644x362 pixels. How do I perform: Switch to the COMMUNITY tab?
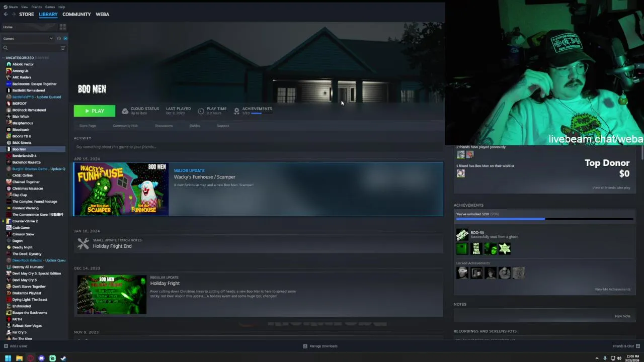[x=76, y=14]
